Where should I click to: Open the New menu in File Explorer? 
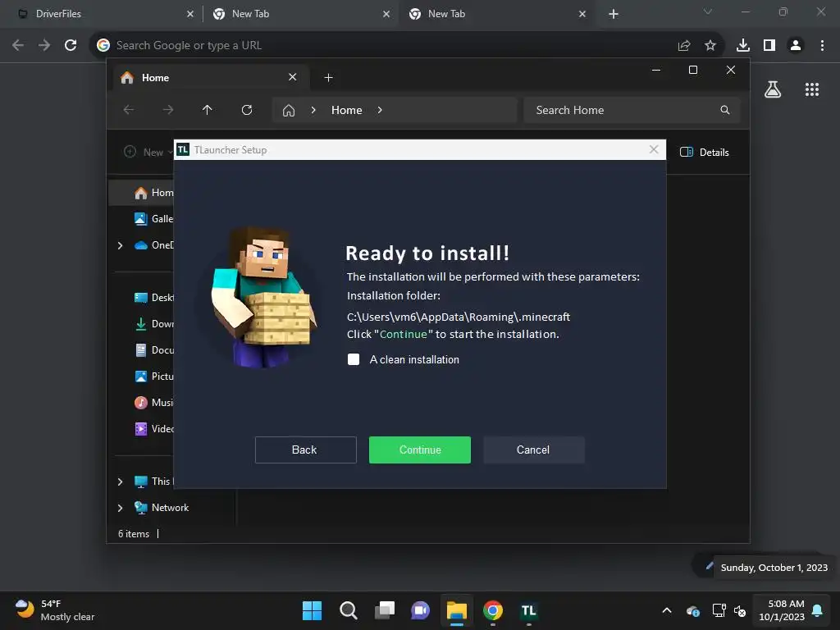[x=149, y=152]
